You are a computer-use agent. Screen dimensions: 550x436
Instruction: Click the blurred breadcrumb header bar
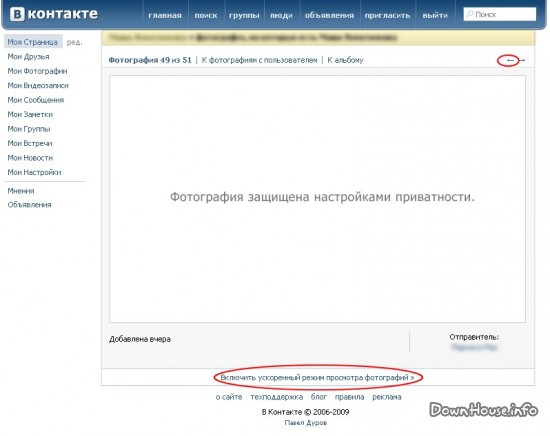[x=318, y=38]
